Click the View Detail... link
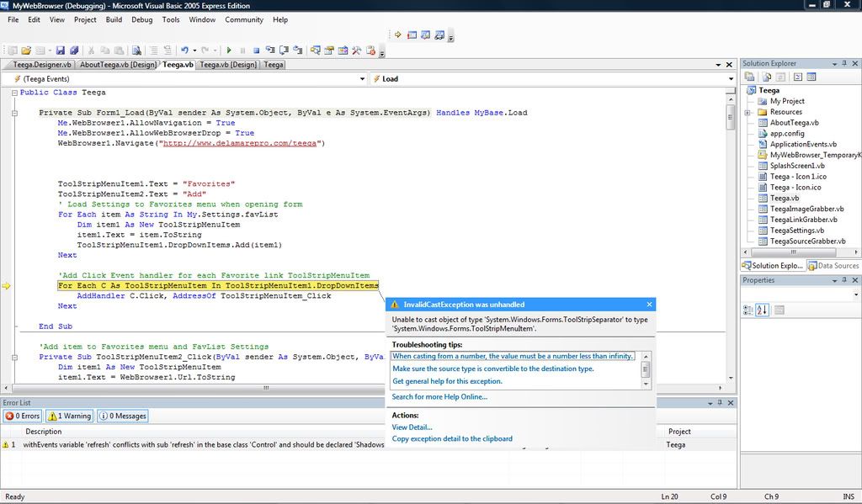 (x=412, y=427)
